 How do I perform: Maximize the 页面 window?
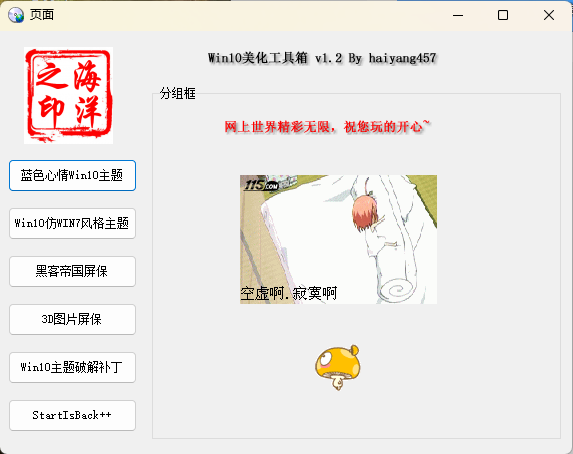pos(503,15)
